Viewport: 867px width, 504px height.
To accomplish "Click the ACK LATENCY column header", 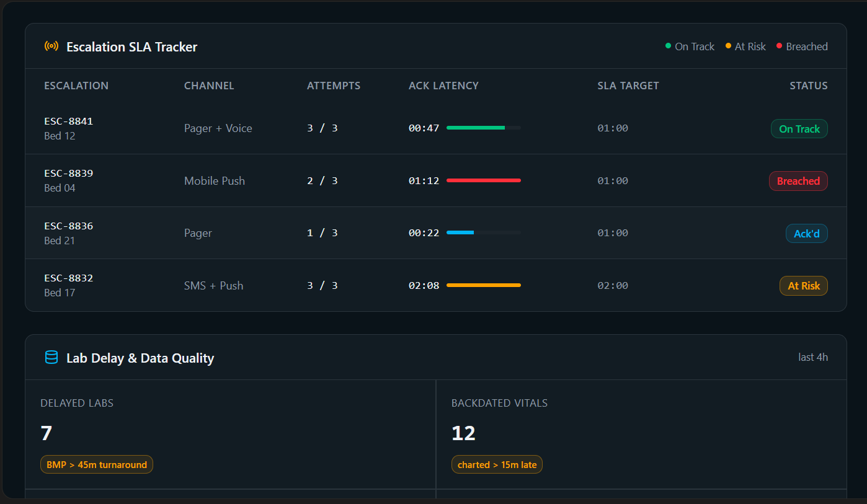I will (443, 86).
